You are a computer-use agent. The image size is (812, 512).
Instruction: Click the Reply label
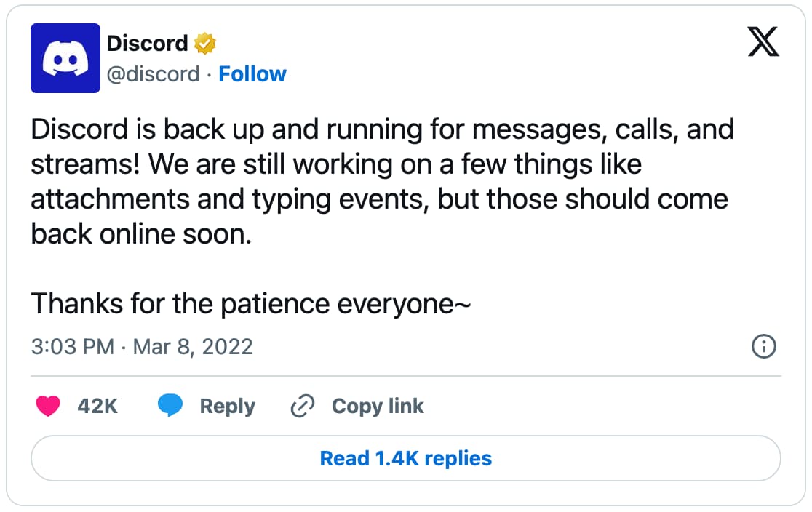pyautogui.click(x=228, y=407)
